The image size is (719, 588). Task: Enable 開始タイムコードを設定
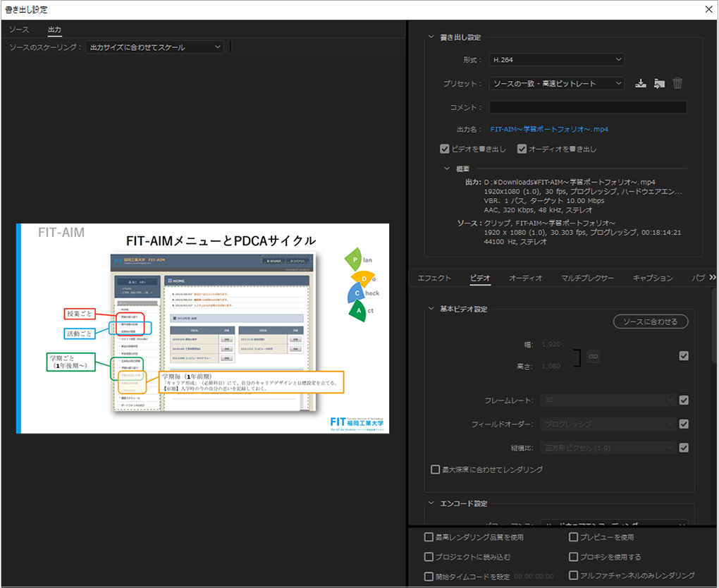pyautogui.click(x=429, y=577)
